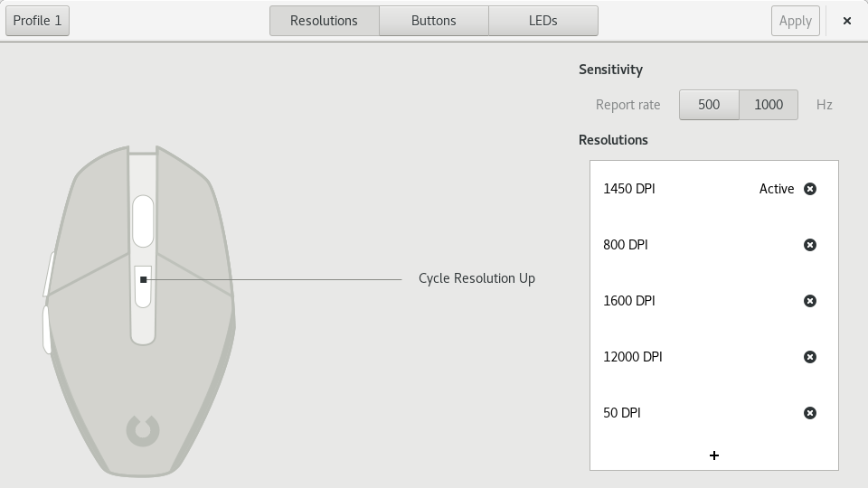Open the Resolutions tab
Screen dimensions: 868x488
coord(324,21)
